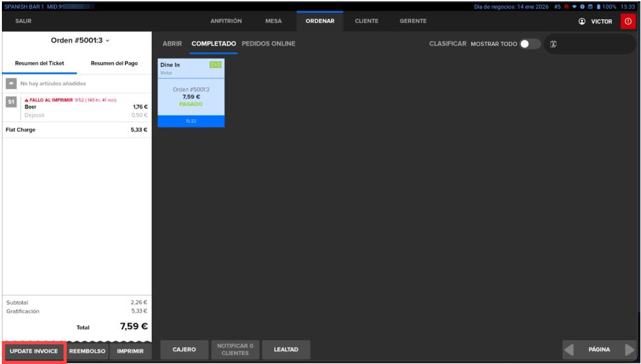Click the Reembolso button
The width and height of the screenshot is (641, 364).
tap(87, 351)
